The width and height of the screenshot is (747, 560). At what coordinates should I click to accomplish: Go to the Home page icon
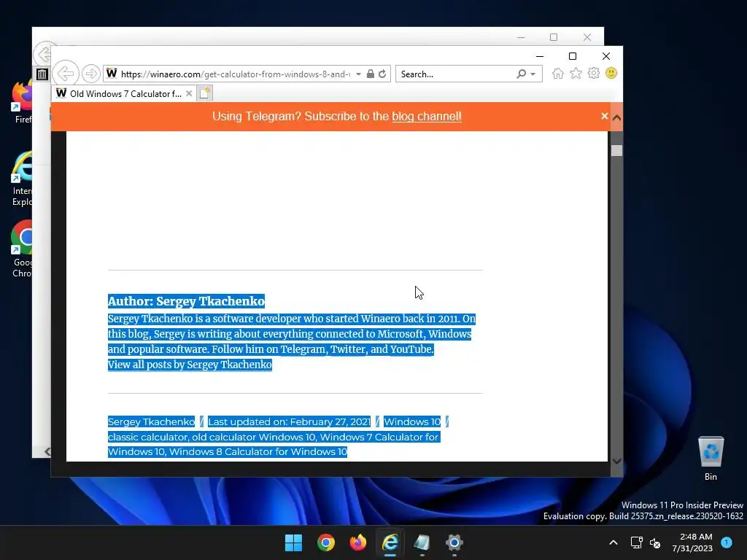click(558, 74)
